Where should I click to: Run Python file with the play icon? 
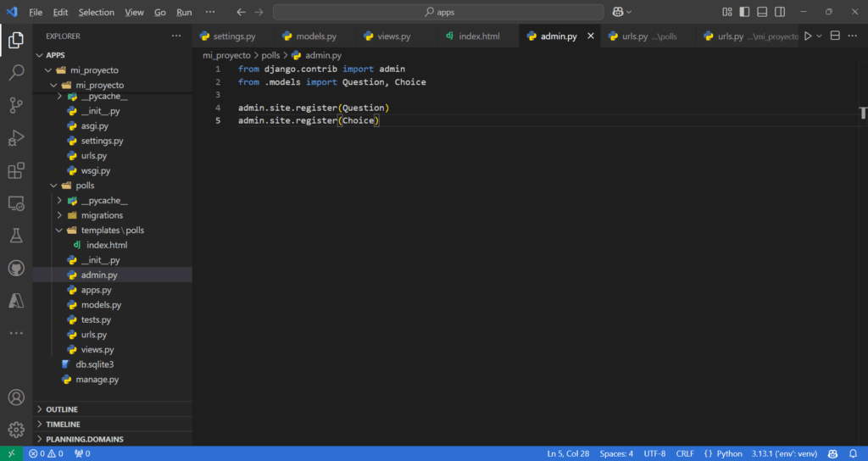808,36
